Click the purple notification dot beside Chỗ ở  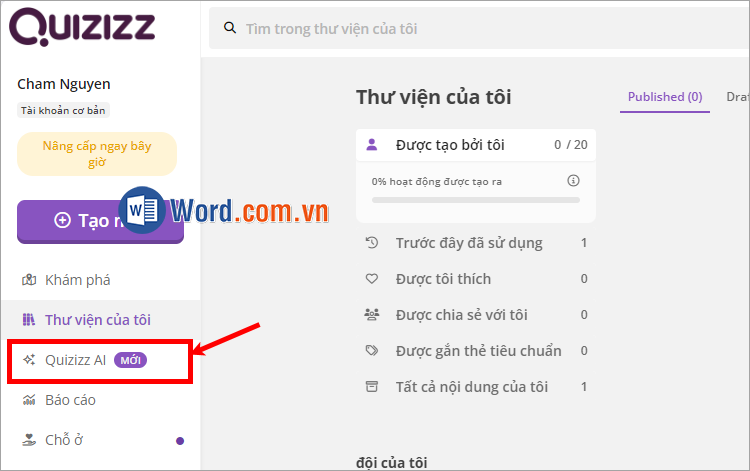tap(180, 441)
